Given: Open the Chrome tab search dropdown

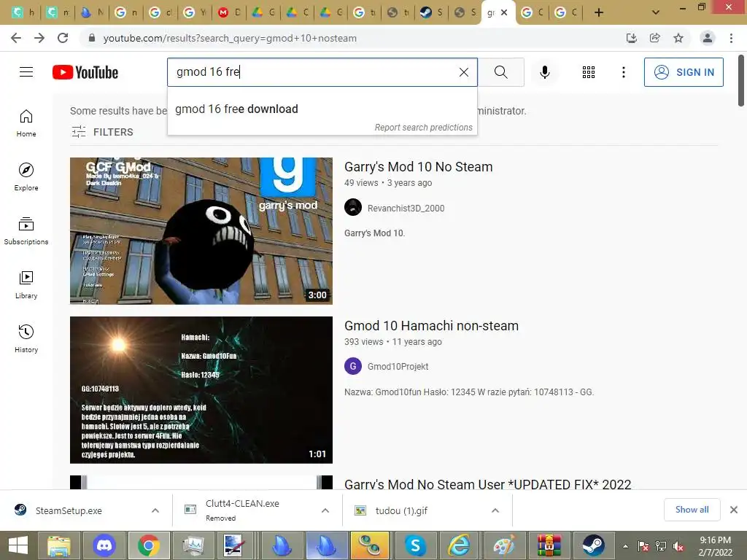Looking at the screenshot, I should point(656,12).
